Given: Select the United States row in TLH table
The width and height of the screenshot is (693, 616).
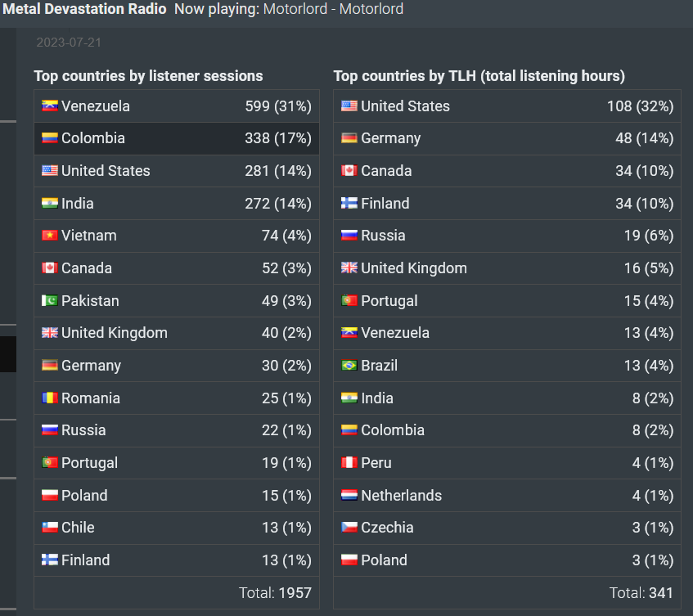Looking at the screenshot, I should 507,106.
